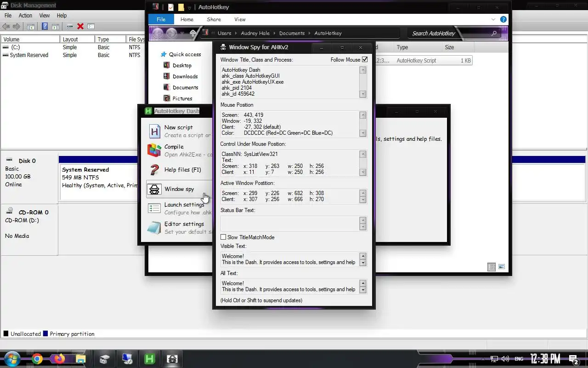Click Disk Management's forward arrow toolbar icon
This screenshot has width=588, height=368.
coord(17,27)
